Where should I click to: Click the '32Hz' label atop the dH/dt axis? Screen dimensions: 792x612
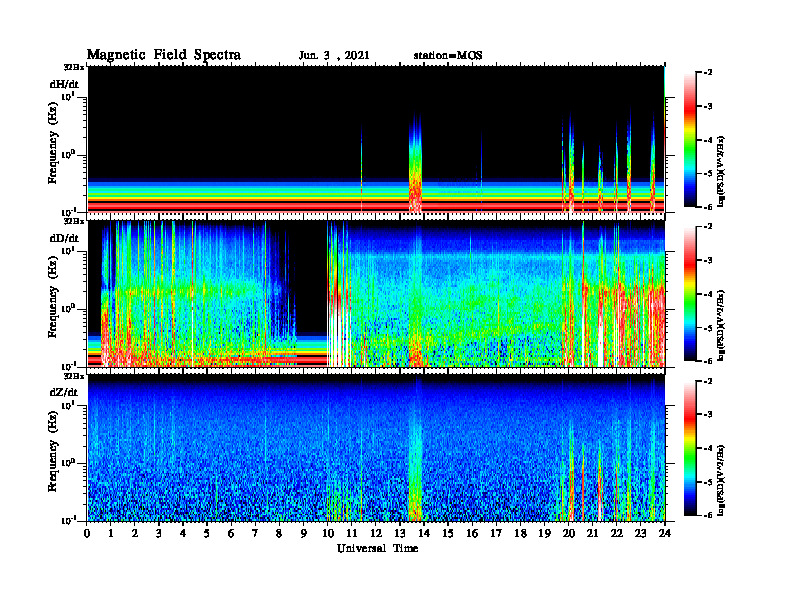point(74,66)
